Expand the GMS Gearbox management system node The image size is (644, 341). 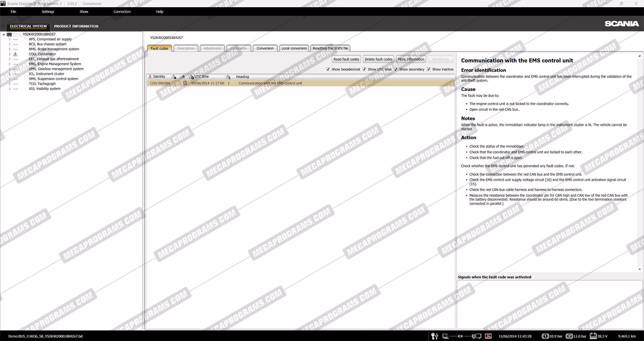coord(9,69)
